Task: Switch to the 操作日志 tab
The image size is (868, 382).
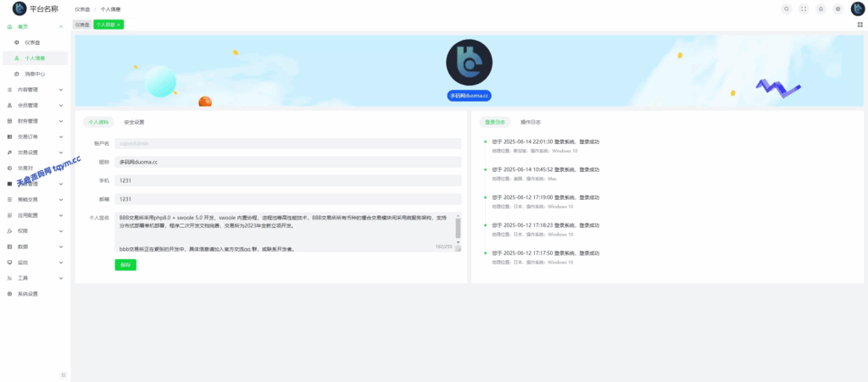Action: click(531, 122)
